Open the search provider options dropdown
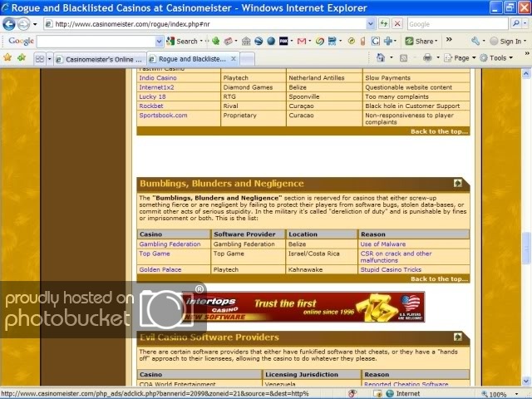This screenshot has width=532, height=399. [x=525, y=23]
